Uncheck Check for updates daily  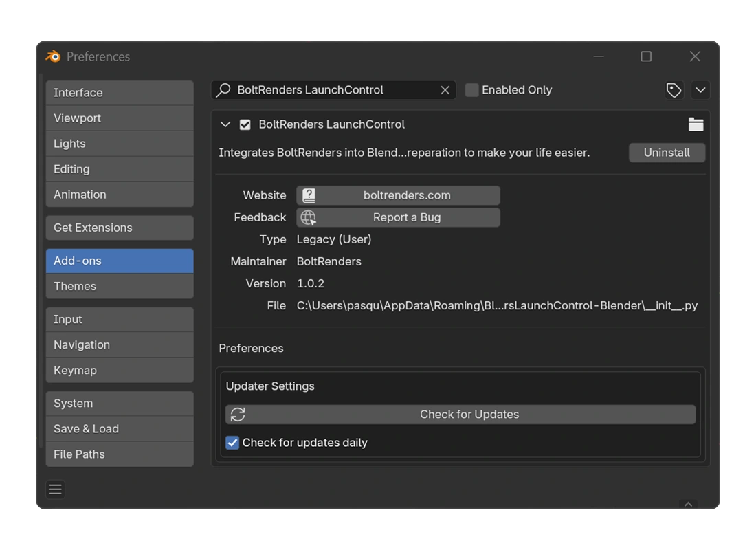232,443
